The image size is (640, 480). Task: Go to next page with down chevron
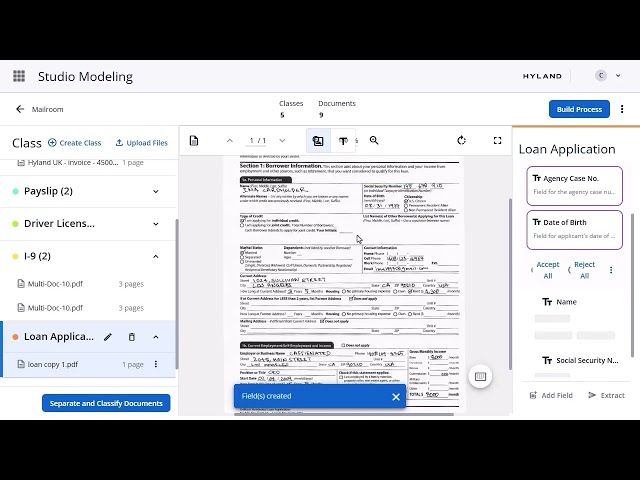coord(282,140)
